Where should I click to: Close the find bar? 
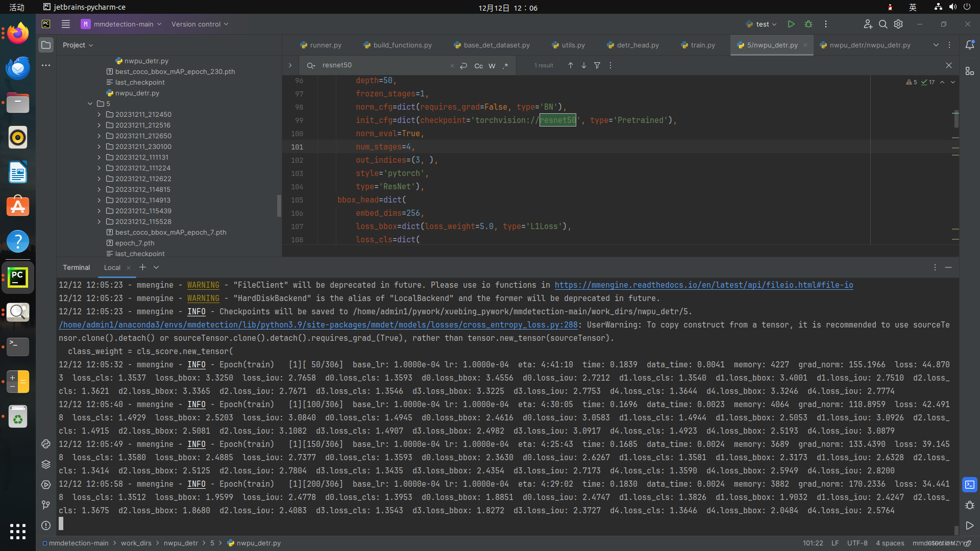[x=949, y=65]
